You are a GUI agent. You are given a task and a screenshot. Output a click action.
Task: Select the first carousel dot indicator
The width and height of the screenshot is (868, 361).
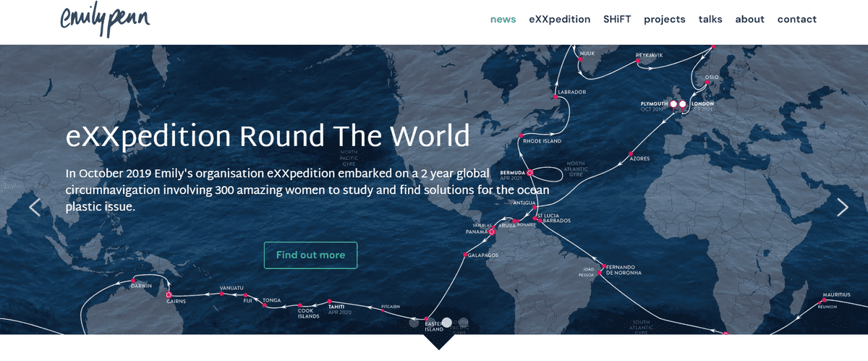(414, 323)
